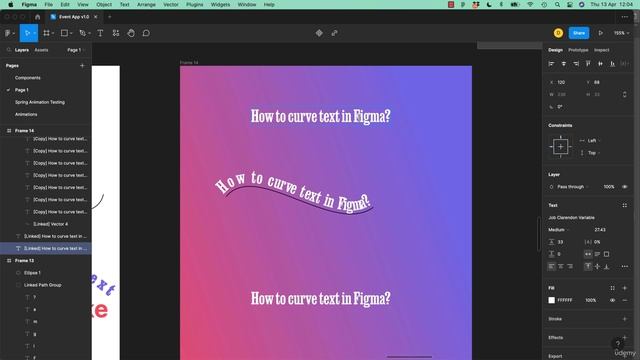
Task: Select the Rectangle shape tool
Action: pyautogui.click(x=64, y=33)
